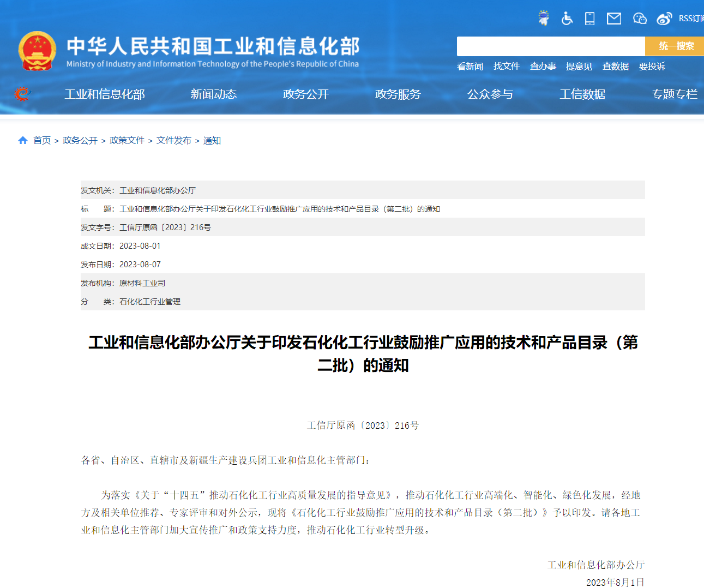Click the centered document number below the headline

363,425
